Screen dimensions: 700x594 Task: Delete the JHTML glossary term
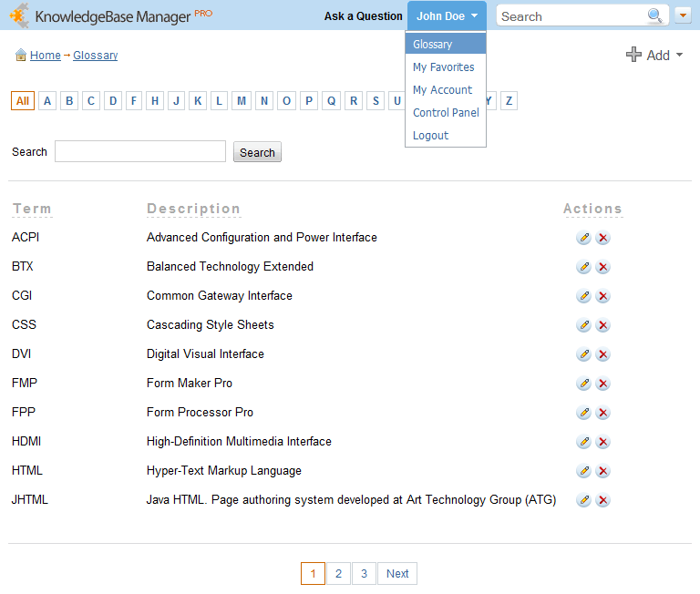pos(602,500)
